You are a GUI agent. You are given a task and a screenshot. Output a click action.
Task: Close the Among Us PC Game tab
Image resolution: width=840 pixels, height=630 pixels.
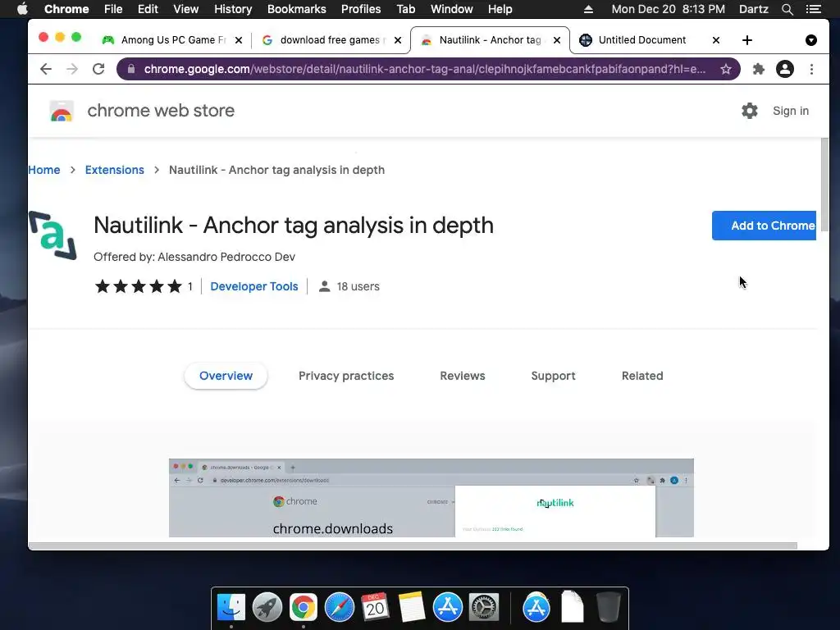[239, 40]
